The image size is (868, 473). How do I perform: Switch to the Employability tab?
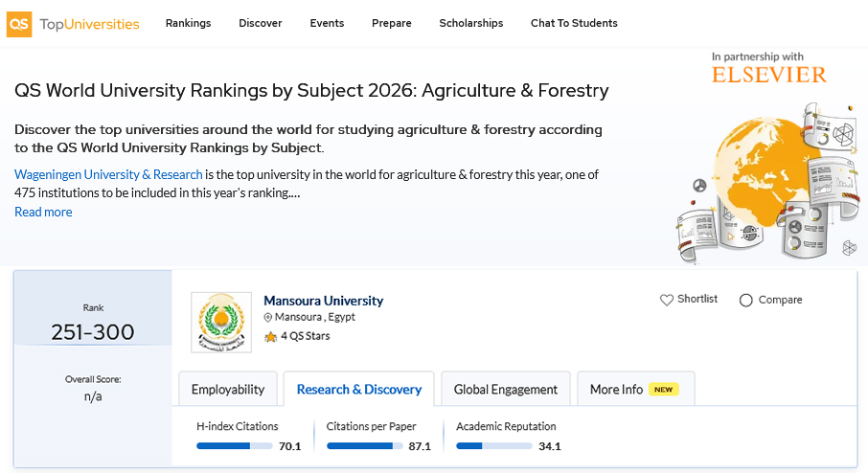click(228, 390)
